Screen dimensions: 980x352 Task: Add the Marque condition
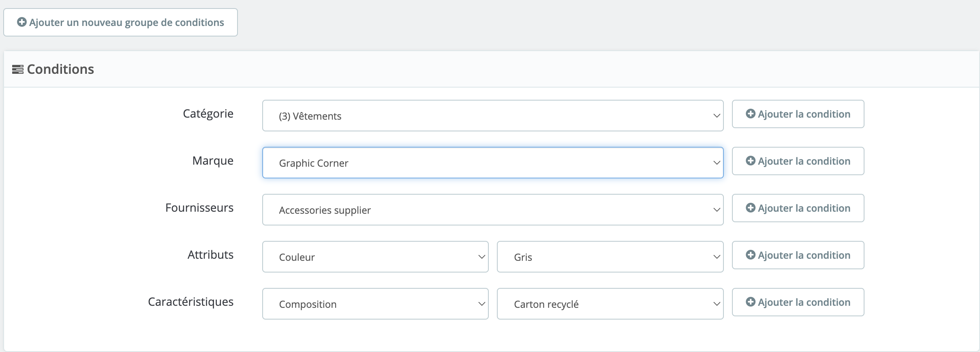coord(798,161)
